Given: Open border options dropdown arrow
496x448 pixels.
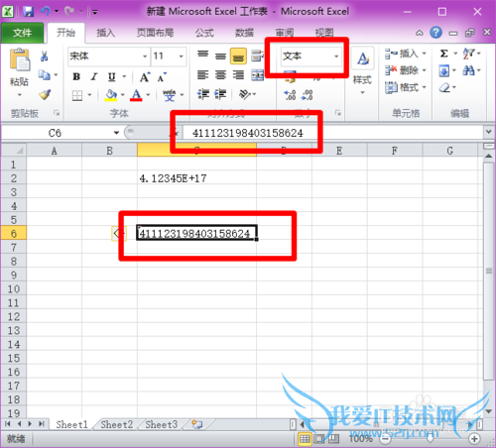Looking at the screenshot, I should 89,95.
